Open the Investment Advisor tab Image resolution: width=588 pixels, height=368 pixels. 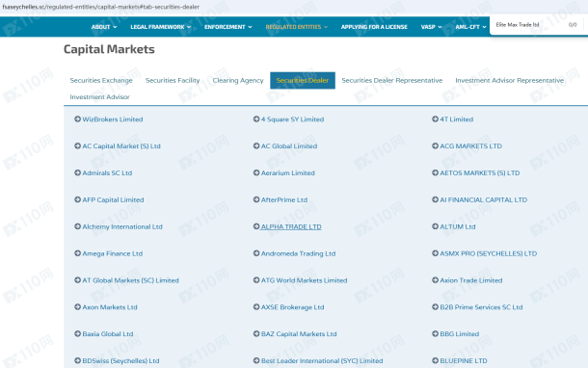(x=99, y=96)
